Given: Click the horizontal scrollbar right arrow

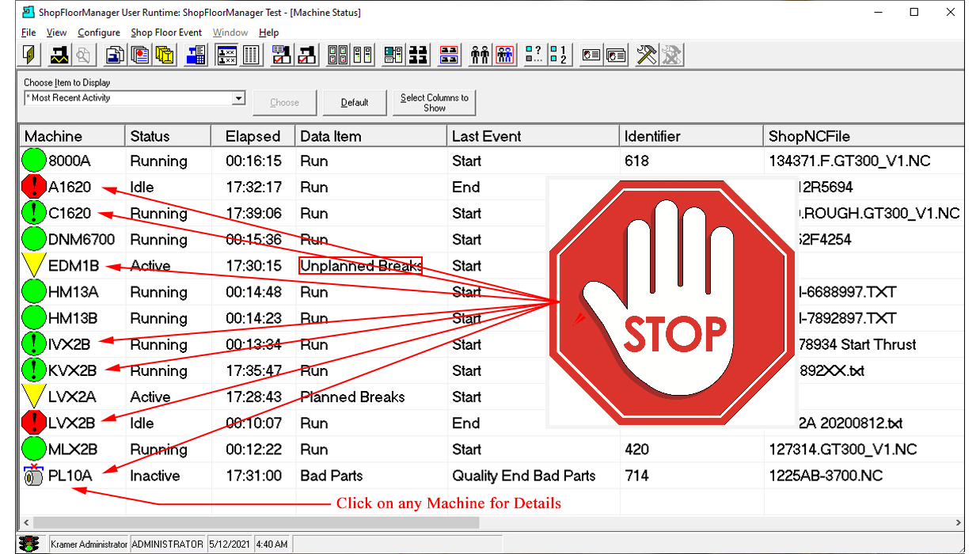Looking at the screenshot, I should [958, 522].
